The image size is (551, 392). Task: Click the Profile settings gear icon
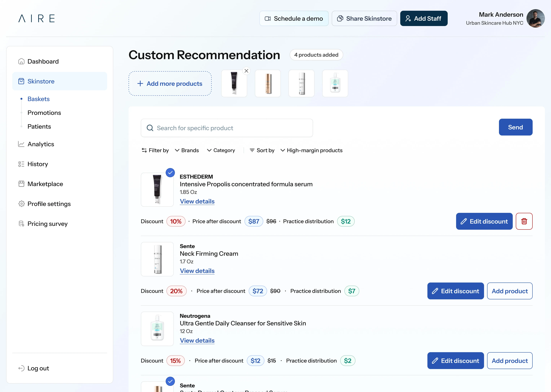(x=21, y=204)
